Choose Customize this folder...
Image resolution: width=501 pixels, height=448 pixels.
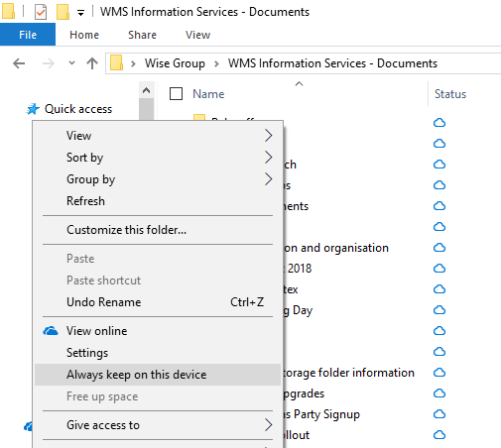click(158, 230)
